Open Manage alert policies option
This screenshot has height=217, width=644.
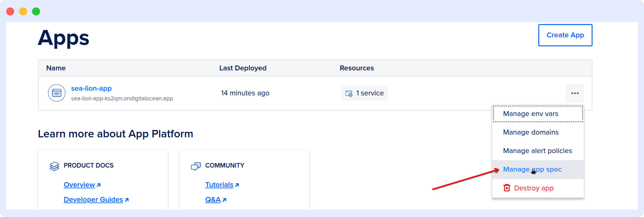[537, 151]
